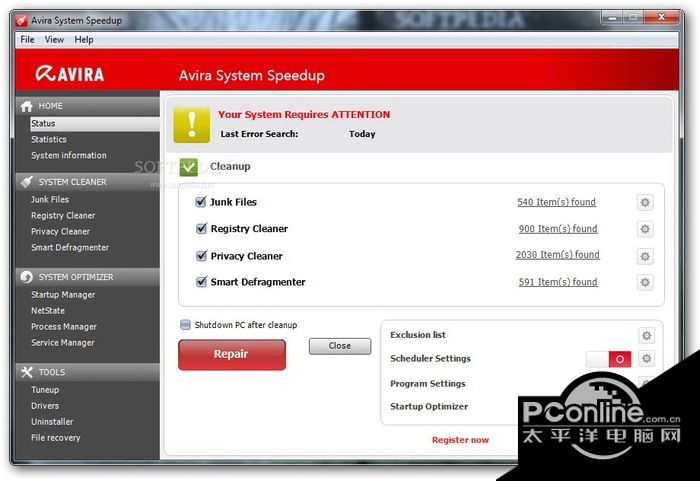This screenshot has width=700, height=481.
Task: Click the Avira app icon in title bar
Action: pos(21,21)
